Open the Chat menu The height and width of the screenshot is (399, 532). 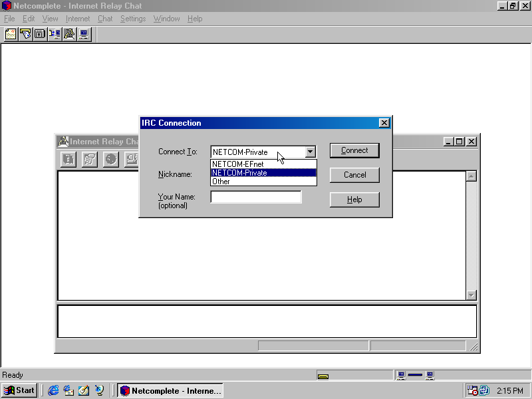[105, 19]
